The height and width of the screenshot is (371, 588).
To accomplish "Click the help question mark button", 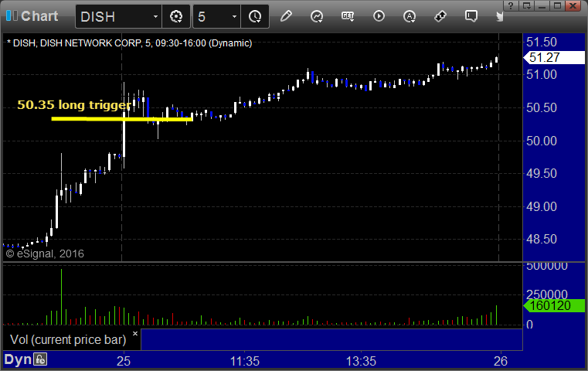I will 511,5.
